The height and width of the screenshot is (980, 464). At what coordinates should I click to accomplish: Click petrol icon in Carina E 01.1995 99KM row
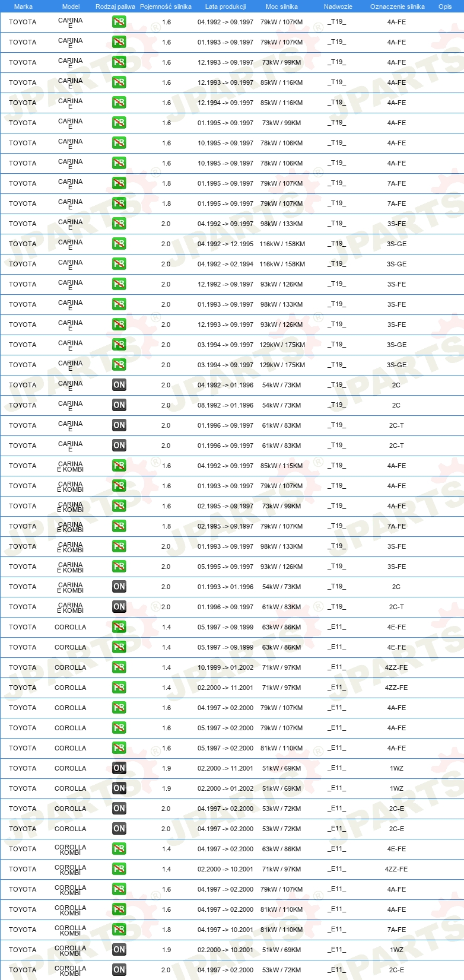(x=119, y=123)
